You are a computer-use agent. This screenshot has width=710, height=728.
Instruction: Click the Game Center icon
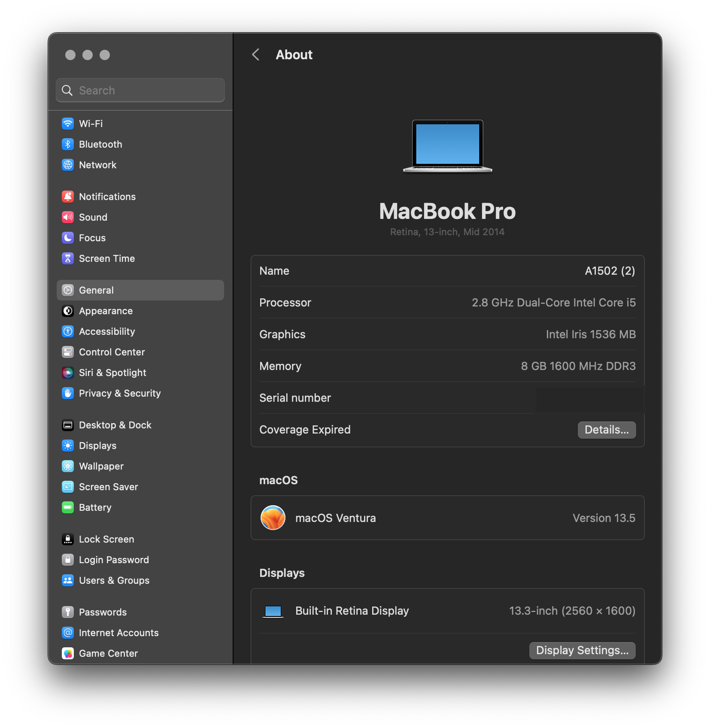point(68,653)
